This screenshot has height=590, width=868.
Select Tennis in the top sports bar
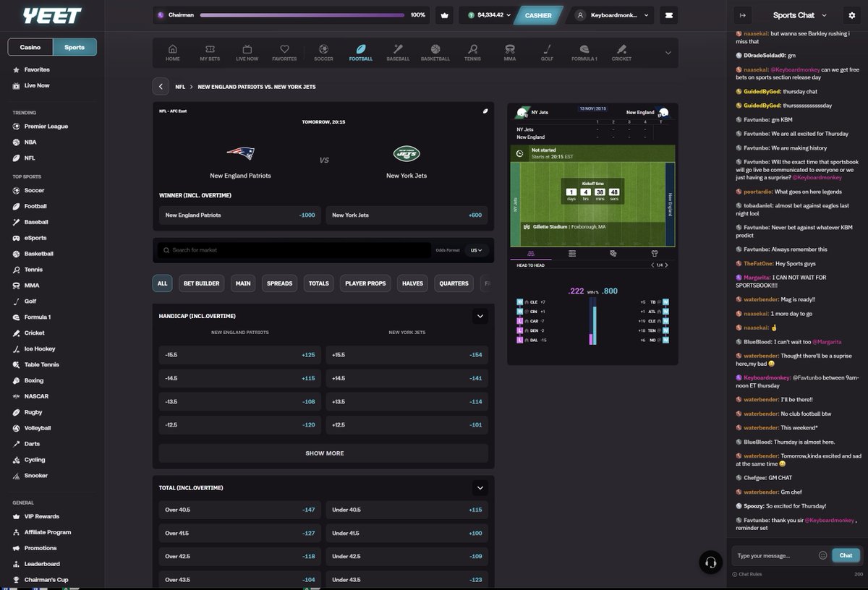tap(472, 53)
